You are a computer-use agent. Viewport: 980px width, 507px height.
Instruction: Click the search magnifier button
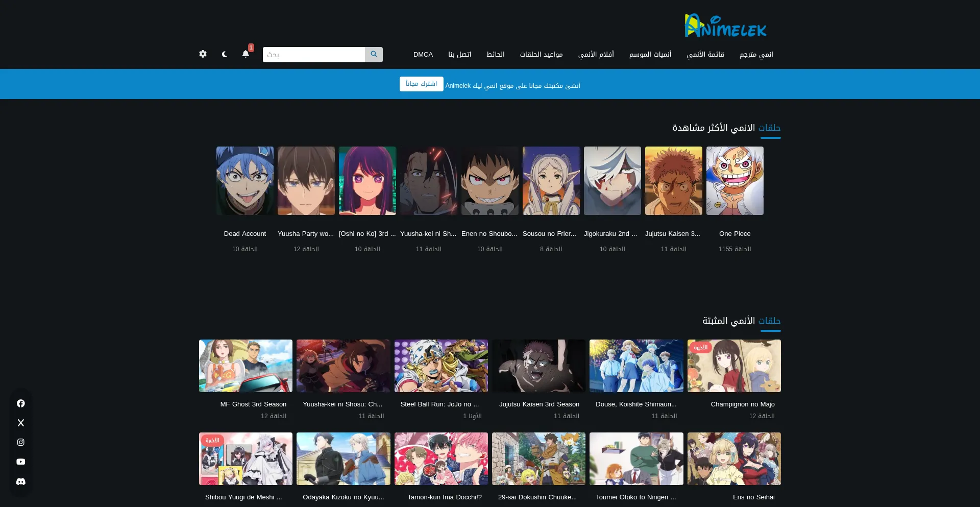pos(374,55)
